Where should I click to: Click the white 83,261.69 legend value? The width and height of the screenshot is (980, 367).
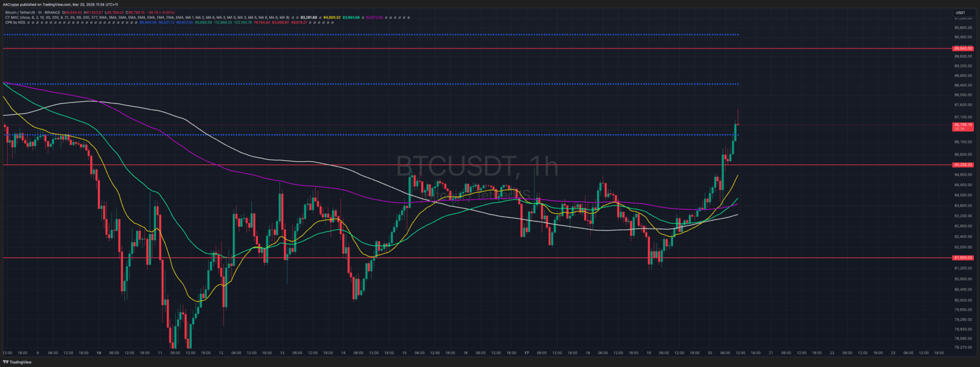[x=309, y=17]
